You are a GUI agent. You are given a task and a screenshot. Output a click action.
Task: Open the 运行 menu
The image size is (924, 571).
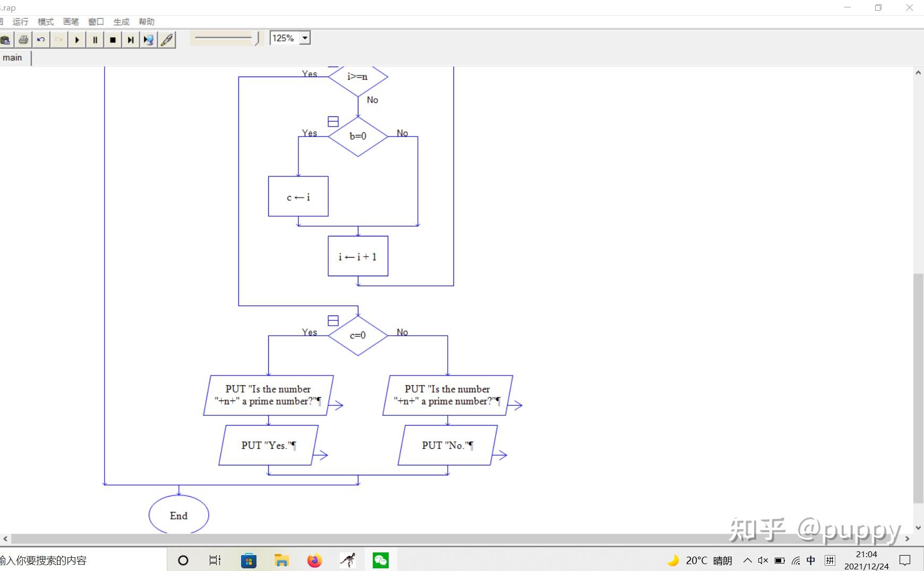tap(20, 22)
